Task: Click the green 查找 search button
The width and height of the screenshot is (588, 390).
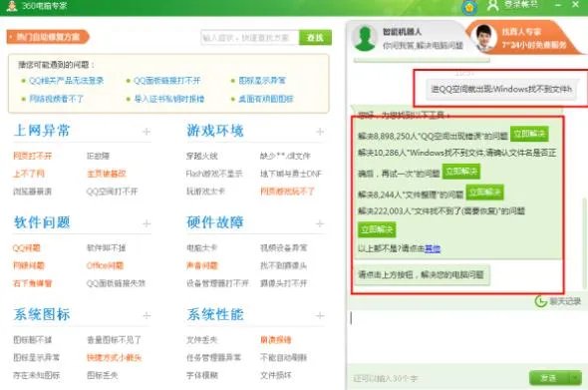Action: click(315, 38)
